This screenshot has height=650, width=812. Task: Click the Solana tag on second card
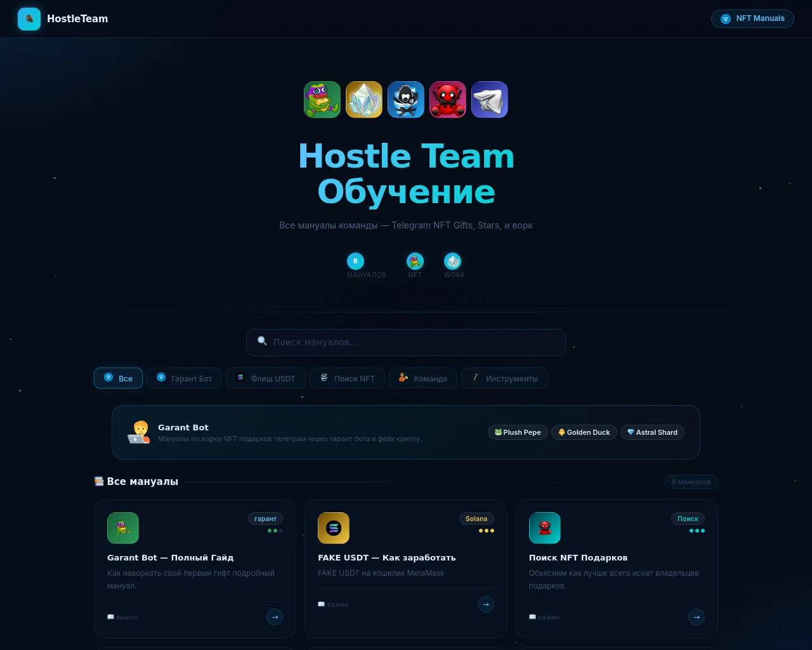pyautogui.click(x=476, y=519)
